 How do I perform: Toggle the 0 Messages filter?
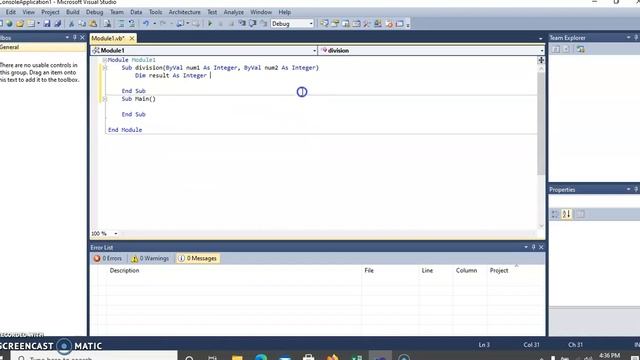[198, 258]
